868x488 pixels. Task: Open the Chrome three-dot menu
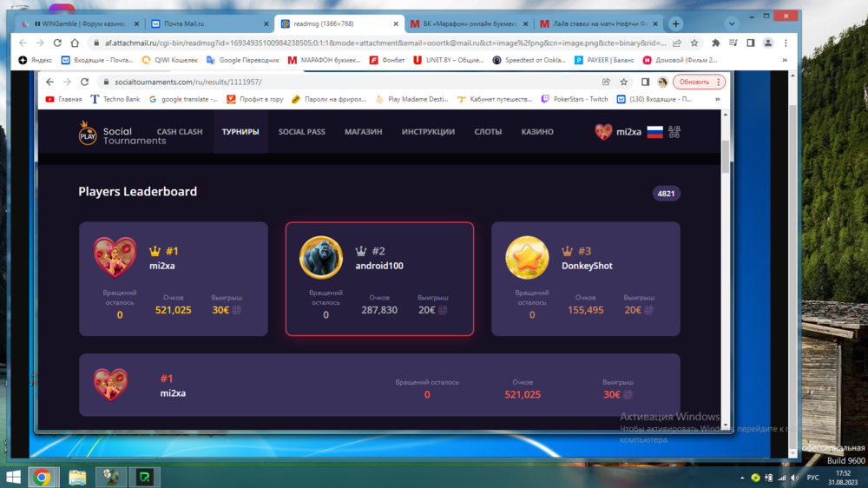point(786,42)
